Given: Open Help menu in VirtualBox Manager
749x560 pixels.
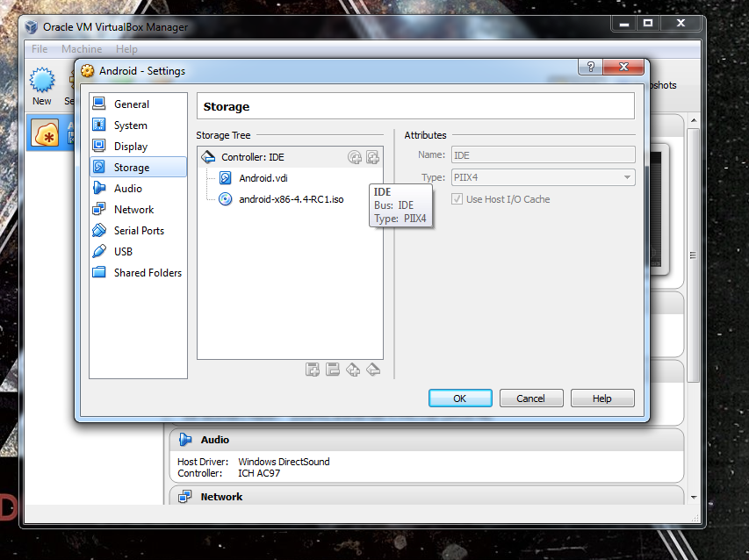Looking at the screenshot, I should pos(126,49).
